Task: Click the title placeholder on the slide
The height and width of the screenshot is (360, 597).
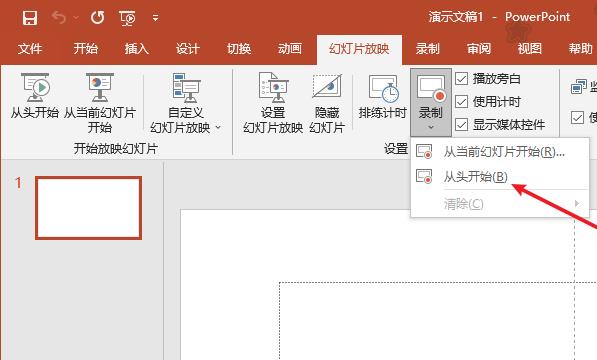Action: (x=438, y=321)
